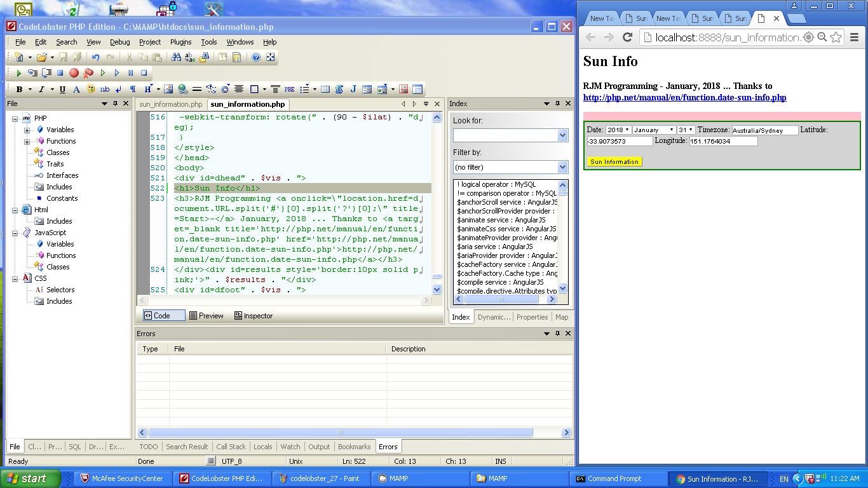The height and width of the screenshot is (488, 868).
Task: Open McAfee SecurityCenter from taskbar
Action: point(121,478)
